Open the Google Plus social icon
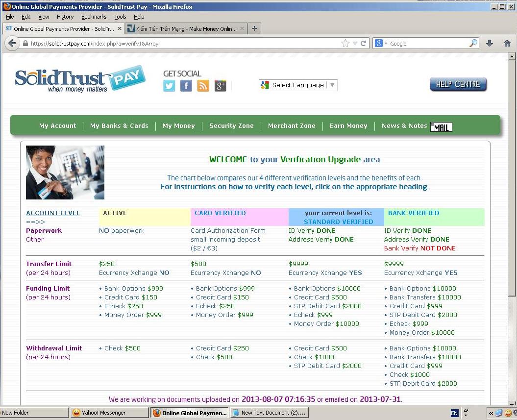517x420 pixels. [220, 86]
